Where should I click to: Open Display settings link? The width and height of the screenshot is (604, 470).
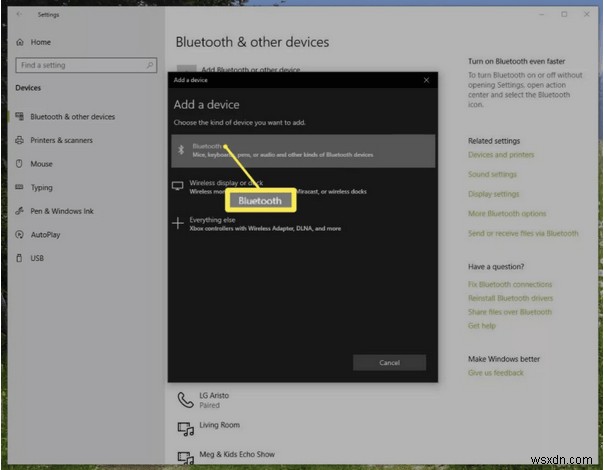tap(493, 194)
